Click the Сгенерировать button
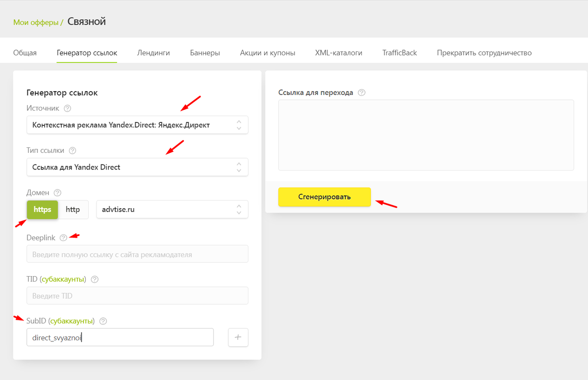Image resolution: width=588 pixels, height=380 pixels. tap(324, 197)
